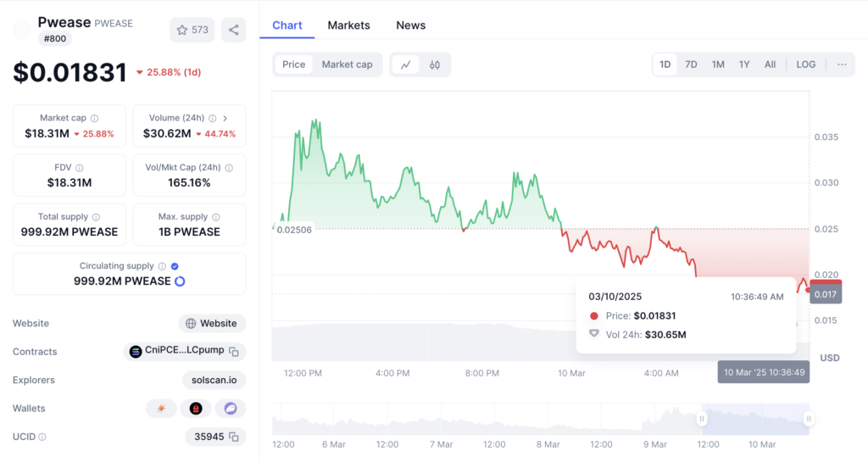Click CniPCE...LCpump contract address
The image size is (868, 462).
(184, 350)
